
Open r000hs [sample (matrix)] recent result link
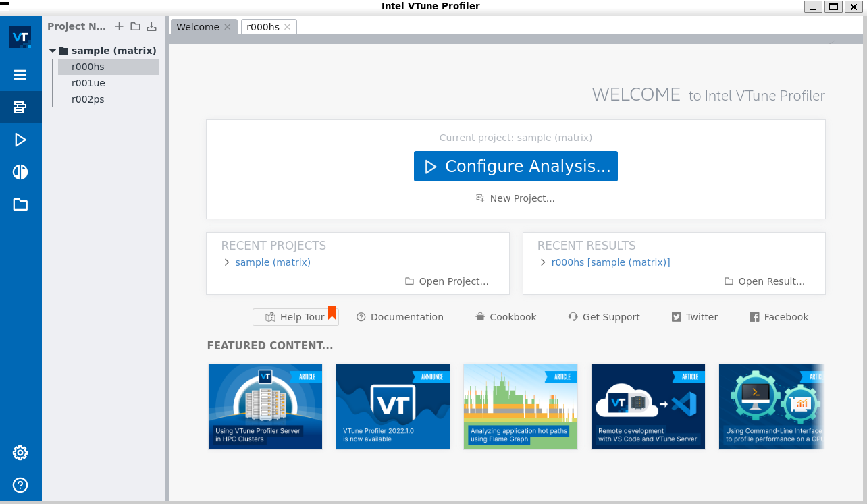click(611, 262)
